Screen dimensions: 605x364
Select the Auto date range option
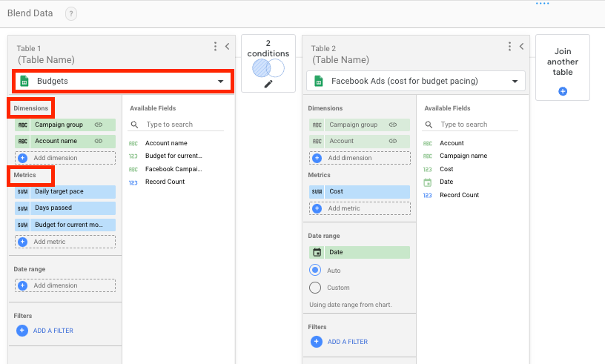315,271
